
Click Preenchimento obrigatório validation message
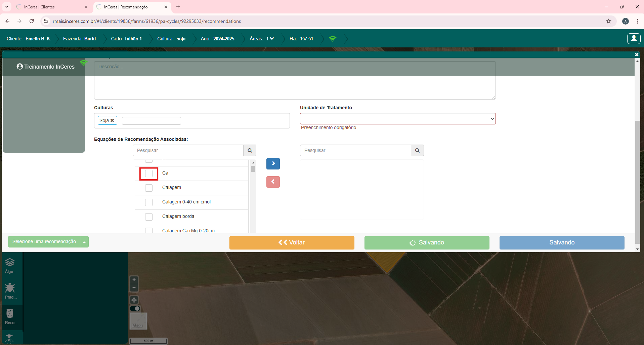click(329, 127)
